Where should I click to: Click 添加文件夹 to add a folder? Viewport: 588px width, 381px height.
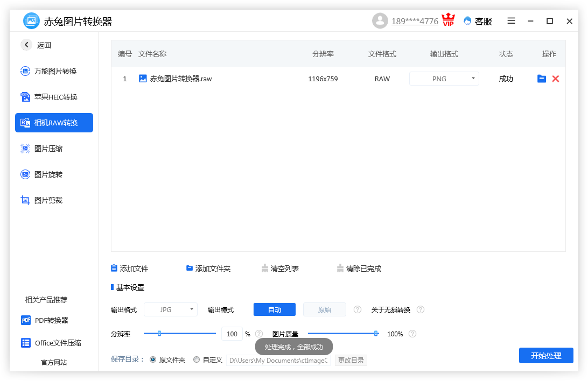(208, 269)
